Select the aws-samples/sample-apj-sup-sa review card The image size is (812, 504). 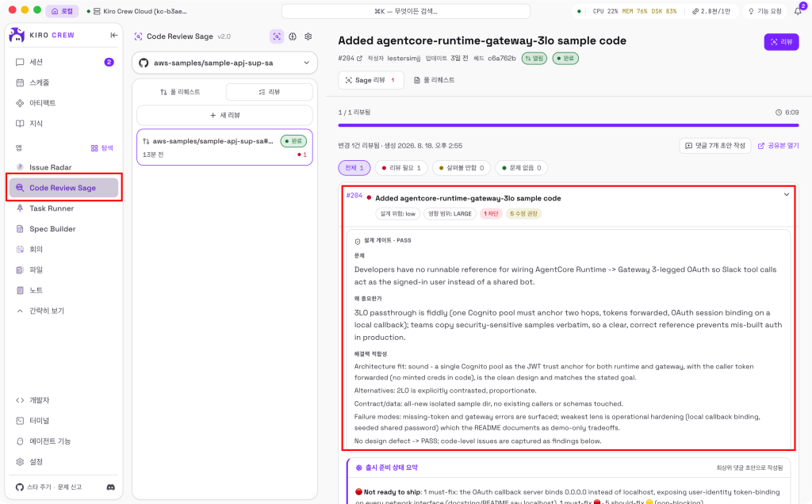coord(224,147)
